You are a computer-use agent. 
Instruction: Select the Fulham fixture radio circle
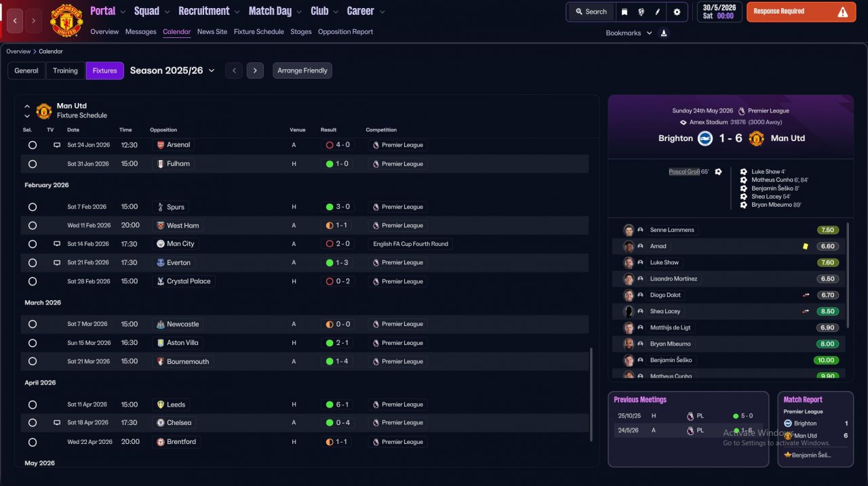point(32,164)
